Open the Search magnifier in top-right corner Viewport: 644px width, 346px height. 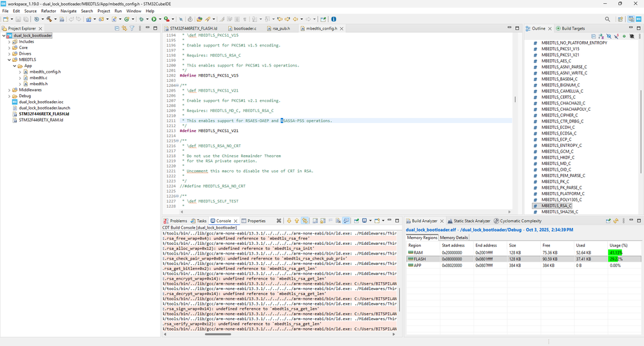click(607, 19)
